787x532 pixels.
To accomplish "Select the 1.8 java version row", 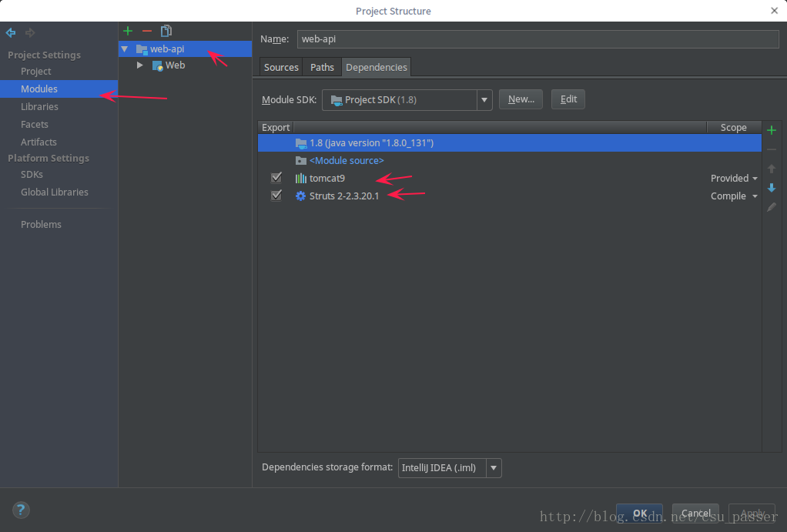I will pos(510,143).
